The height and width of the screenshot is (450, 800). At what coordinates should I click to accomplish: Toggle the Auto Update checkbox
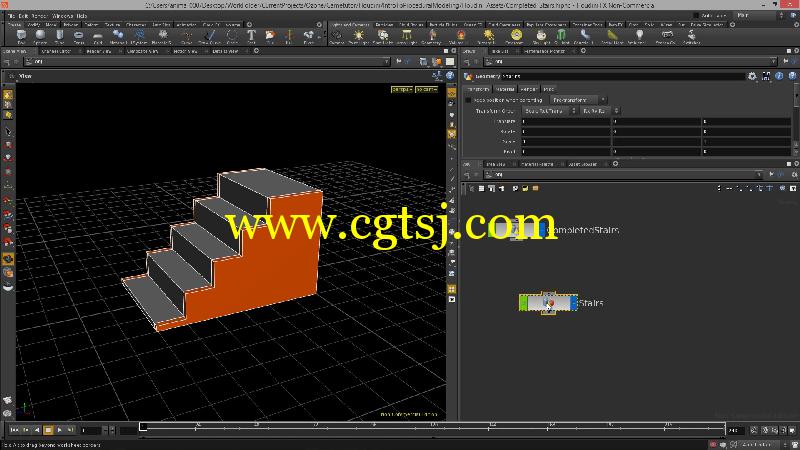point(696,16)
